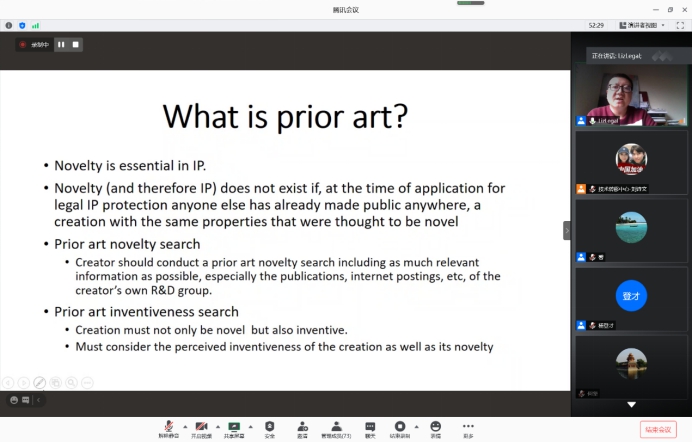
Task: Open the speaker view layout dropdown
Action: coord(640,25)
